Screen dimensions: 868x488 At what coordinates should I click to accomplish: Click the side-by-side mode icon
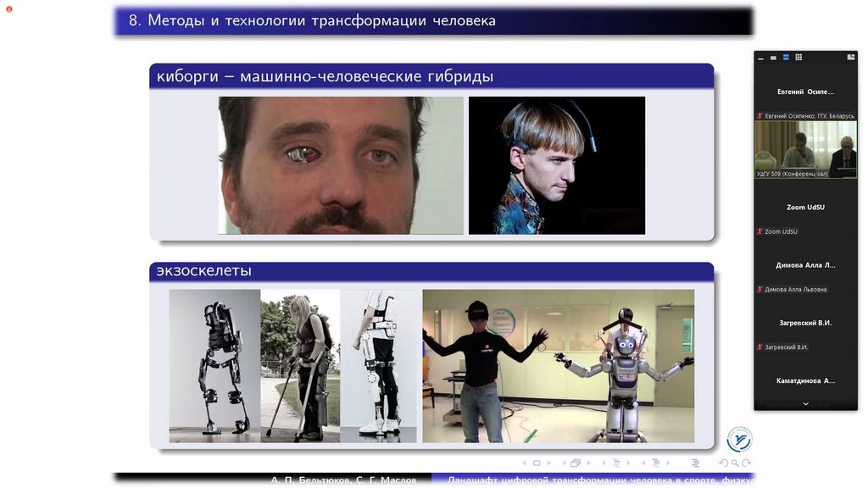click(x=851, y=58)
